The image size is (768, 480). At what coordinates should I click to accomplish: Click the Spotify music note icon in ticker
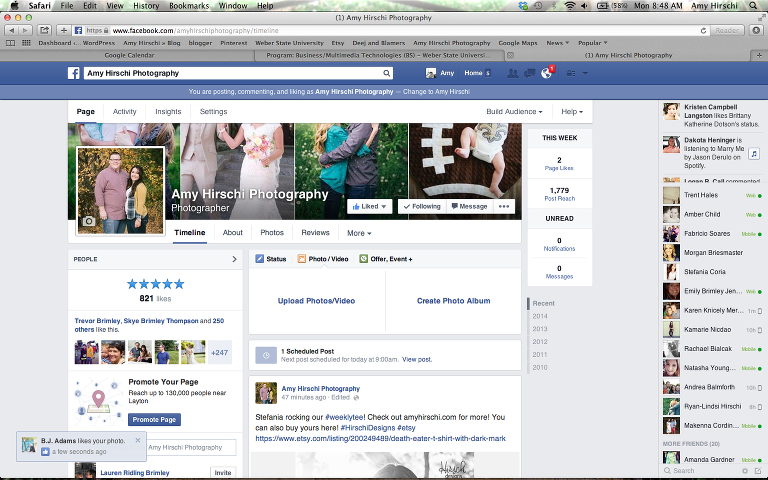754,154
